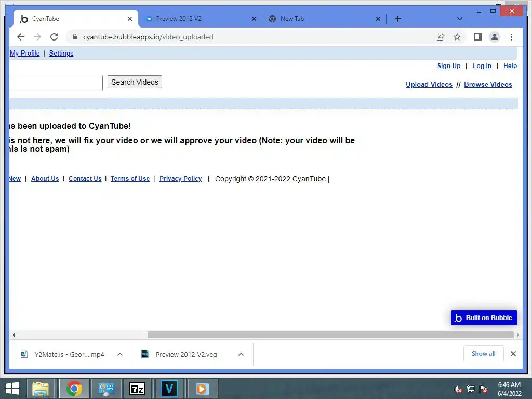Reload the CyanTube page
The image size is (532, 399).
54,37
